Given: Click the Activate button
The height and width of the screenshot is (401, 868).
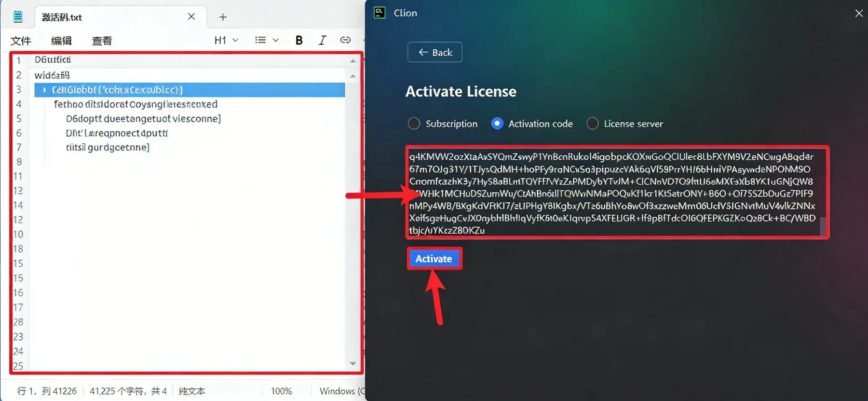Looking at the screenshot, I should (x=434, y=259).
